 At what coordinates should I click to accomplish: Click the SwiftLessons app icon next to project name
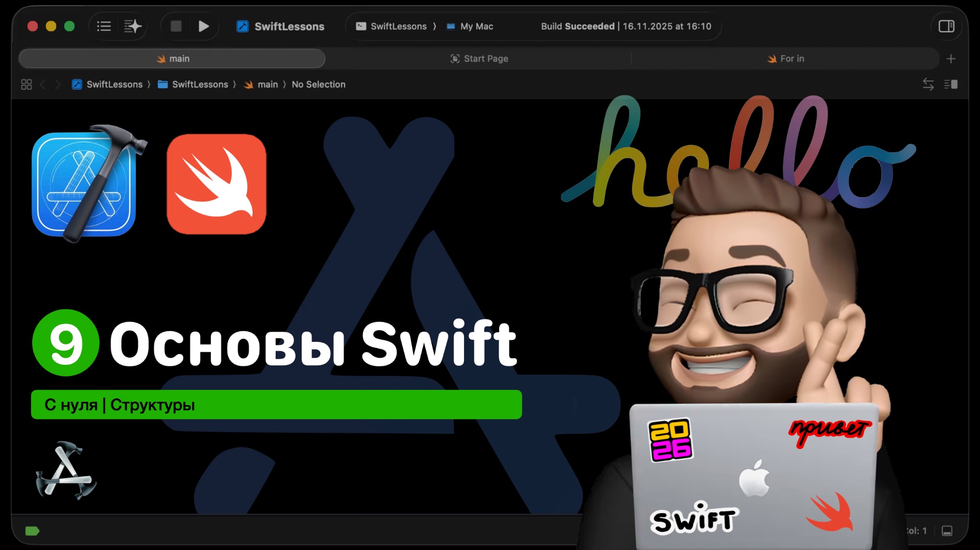(x=242, y=26)
